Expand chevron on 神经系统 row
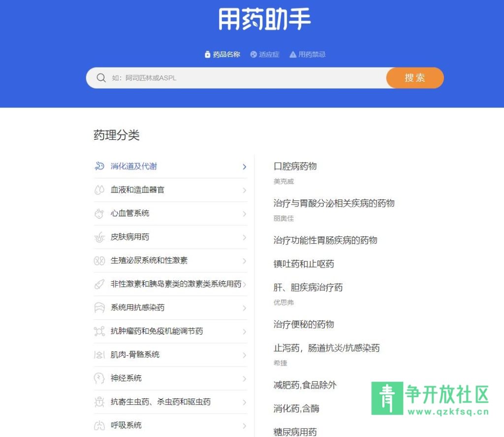 pyautogui.click(x=244, y=379)
